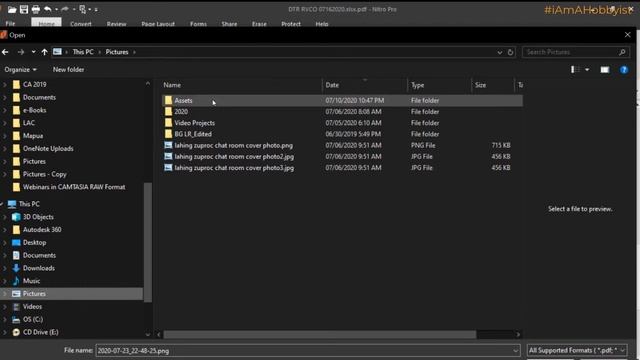
Task: Select cover photo.png file icon
Action: tap(168, 145)
